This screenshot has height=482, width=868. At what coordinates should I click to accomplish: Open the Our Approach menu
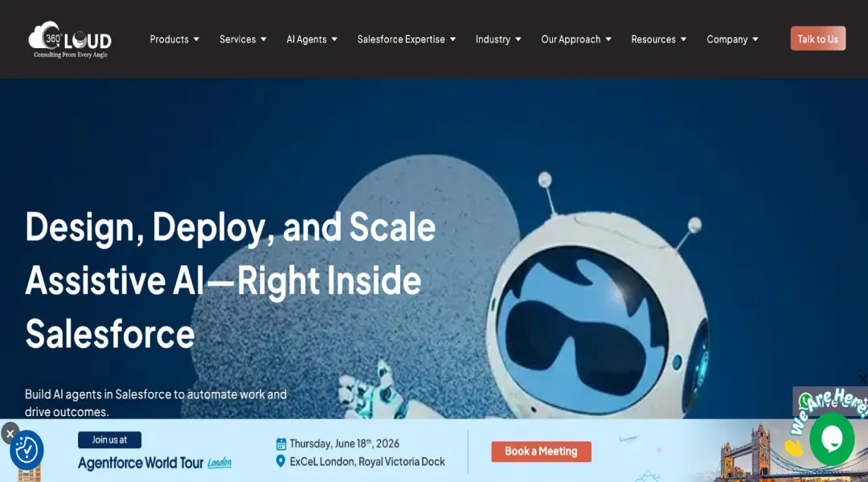click(571, 39)
